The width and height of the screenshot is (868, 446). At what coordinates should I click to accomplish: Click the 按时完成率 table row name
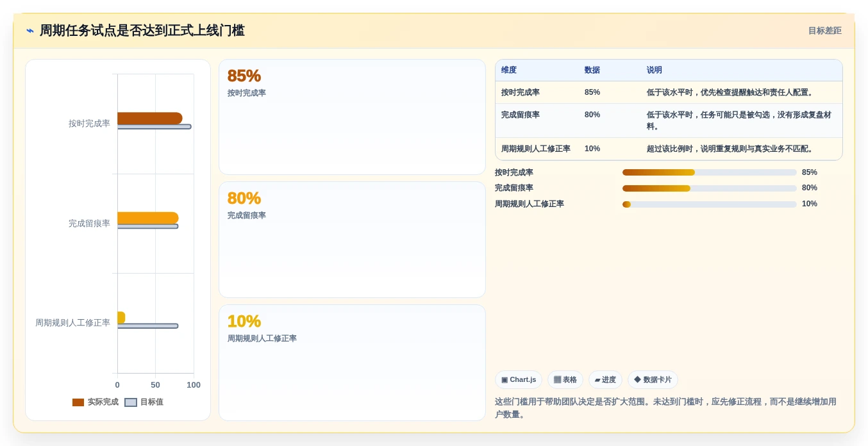click(x=521, y=92)
